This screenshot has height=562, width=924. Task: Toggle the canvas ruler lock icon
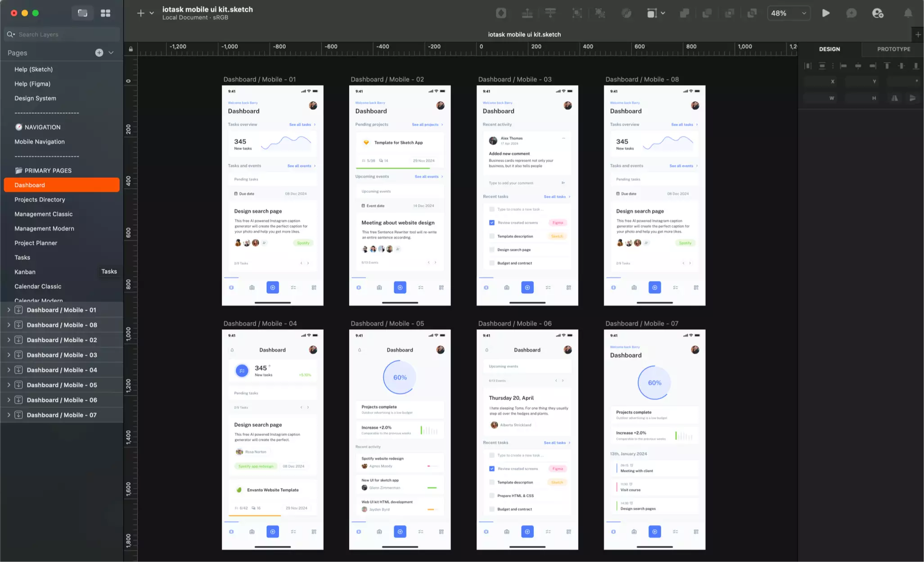click(131, 49)
